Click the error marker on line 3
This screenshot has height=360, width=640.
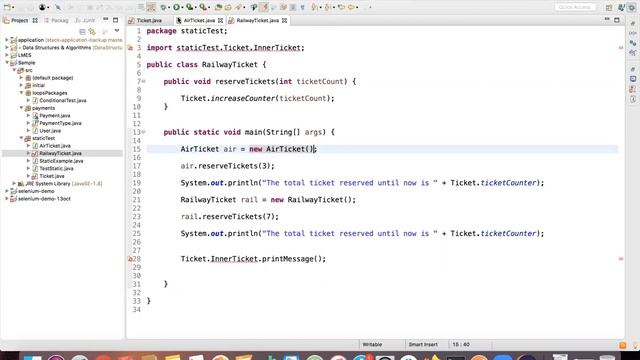130,48
